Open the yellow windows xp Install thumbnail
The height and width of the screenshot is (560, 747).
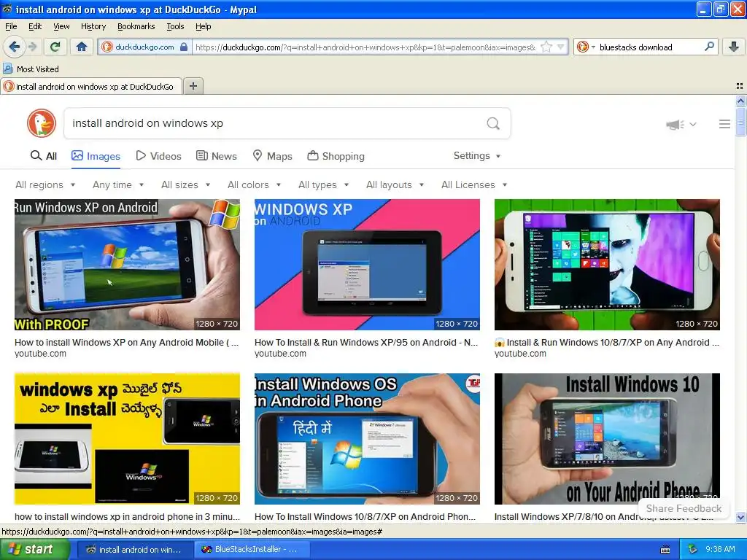click(127, 439)
